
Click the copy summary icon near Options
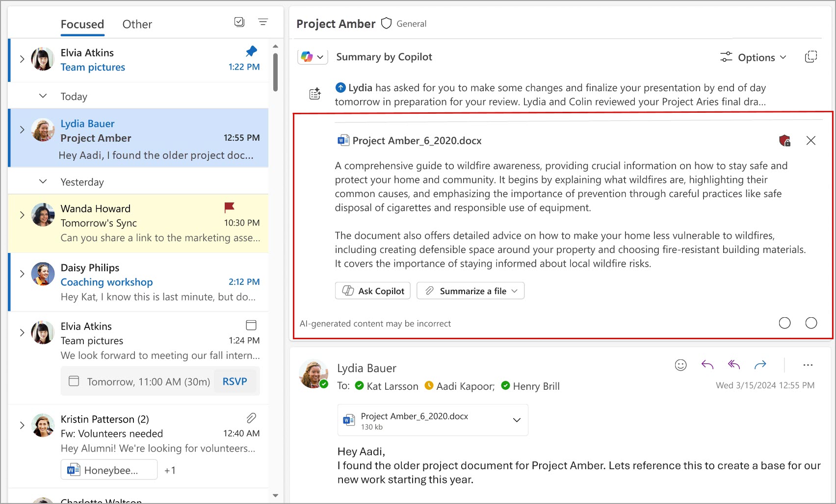(810, 56)
